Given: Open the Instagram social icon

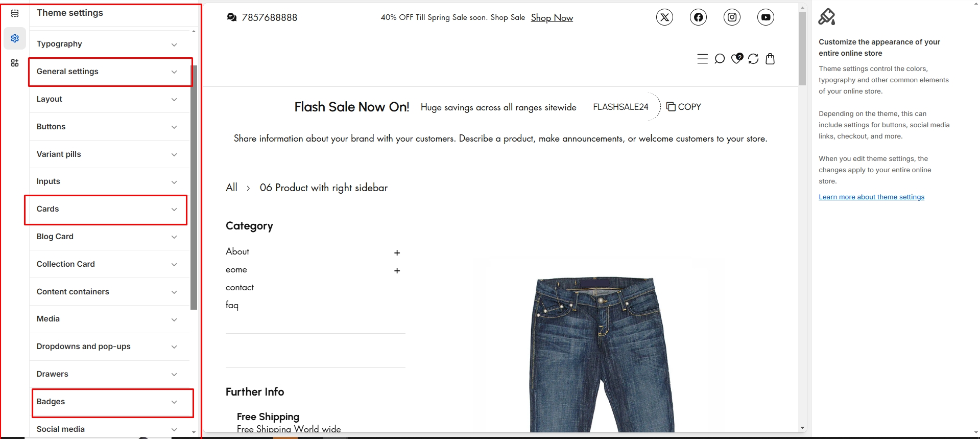Looking at the screenshot, I should point(732,17).
